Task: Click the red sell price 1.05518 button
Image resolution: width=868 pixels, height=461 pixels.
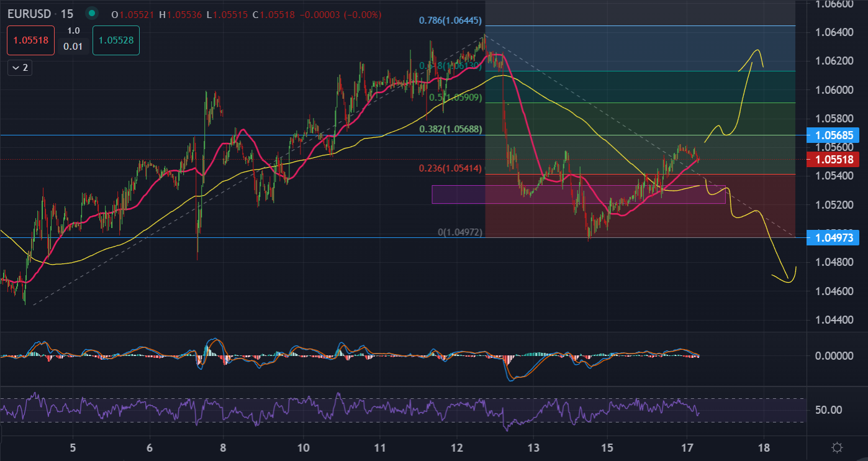Action: click(31, 40)
